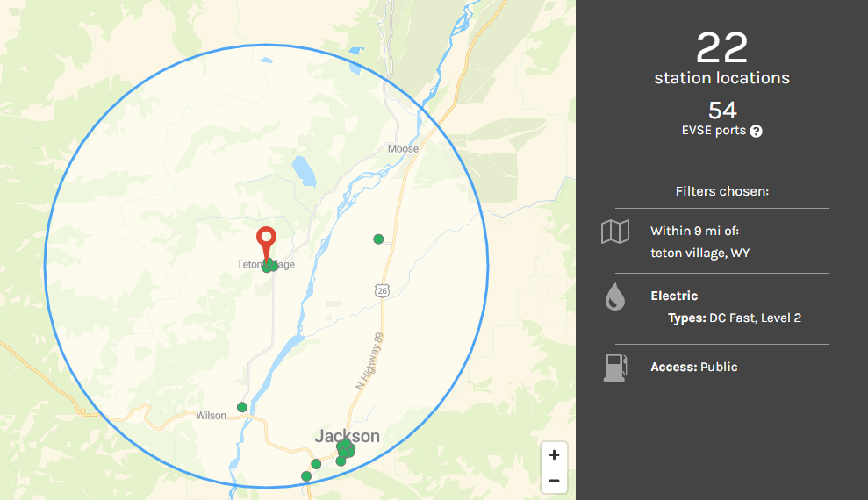Click the fuel droplet icon beside Electric
868x500 pixels.
click(x=615, y=296)
